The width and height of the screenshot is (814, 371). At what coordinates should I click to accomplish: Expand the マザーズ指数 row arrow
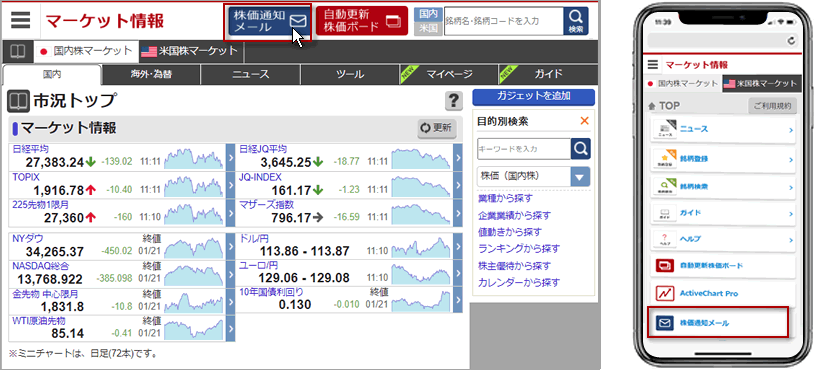point(457,213)
